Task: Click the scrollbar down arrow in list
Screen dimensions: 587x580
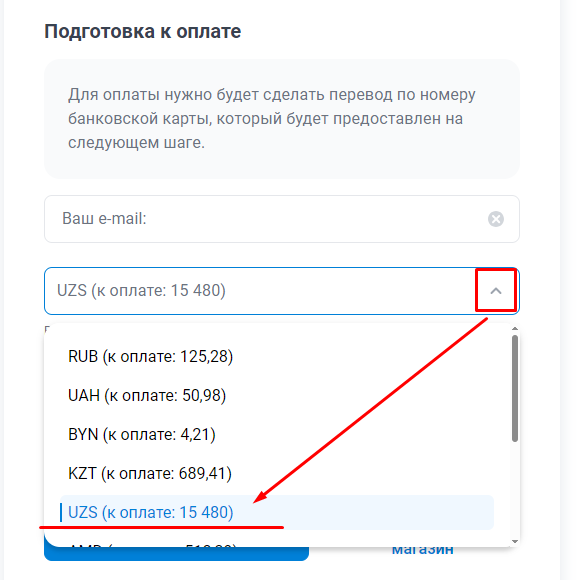Action: [515, 541]
